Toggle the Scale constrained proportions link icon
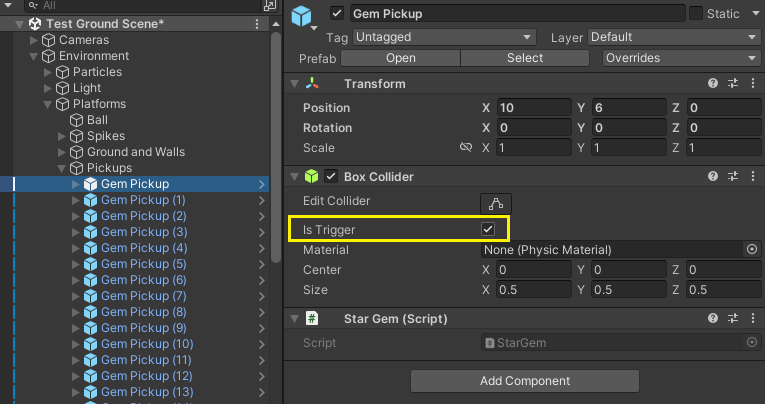 pyautogui.click(x=466, y=147)
